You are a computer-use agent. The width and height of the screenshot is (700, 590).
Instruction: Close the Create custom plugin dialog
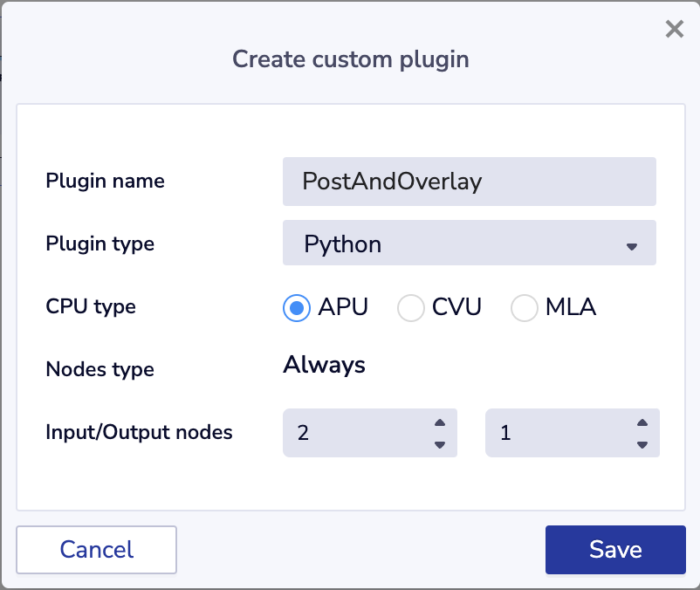click(674, 30)
